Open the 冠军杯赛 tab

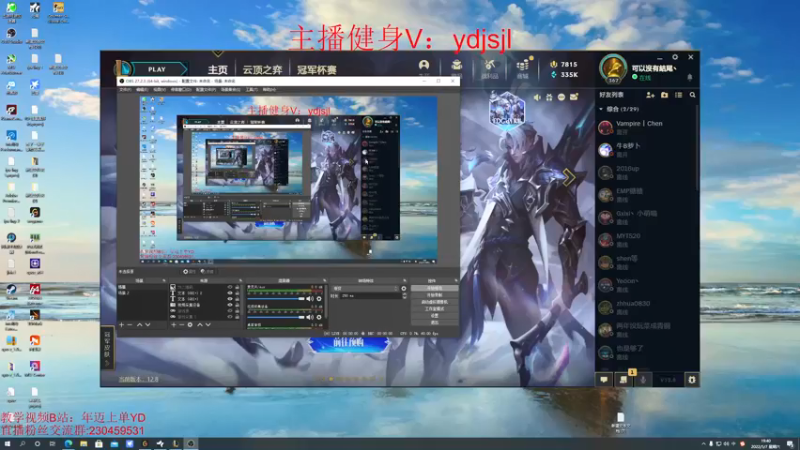pos(316,69)
